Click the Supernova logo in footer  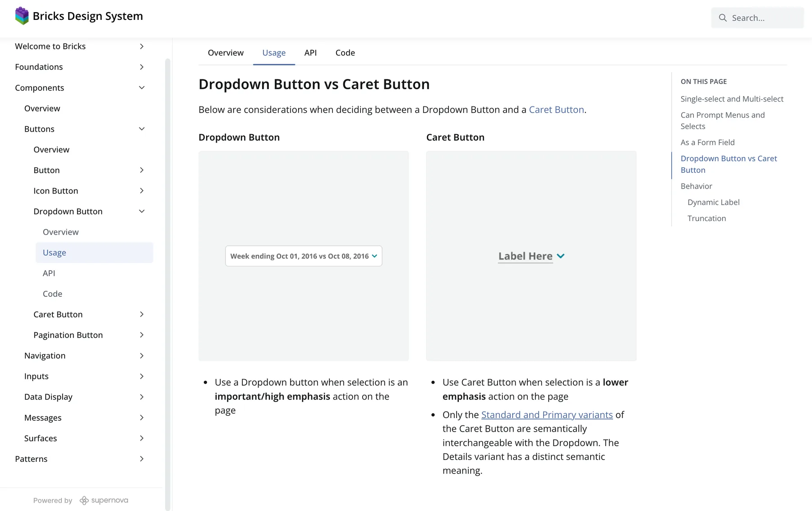click(x=104, y=500)
